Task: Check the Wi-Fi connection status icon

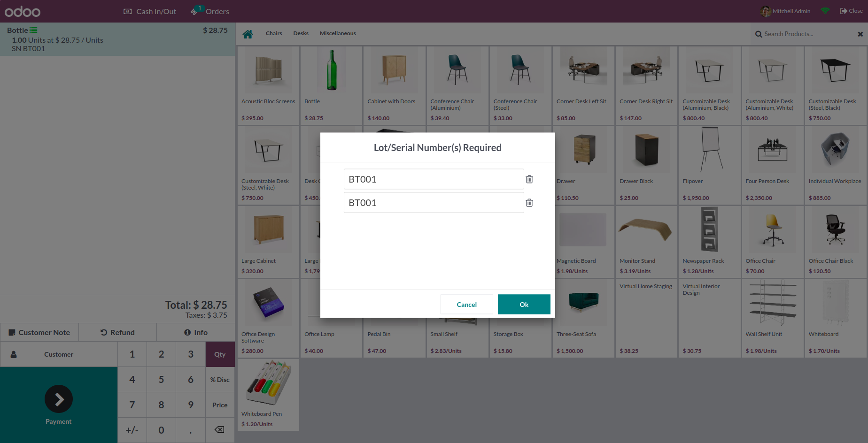Action: click(x=825, y=11)
